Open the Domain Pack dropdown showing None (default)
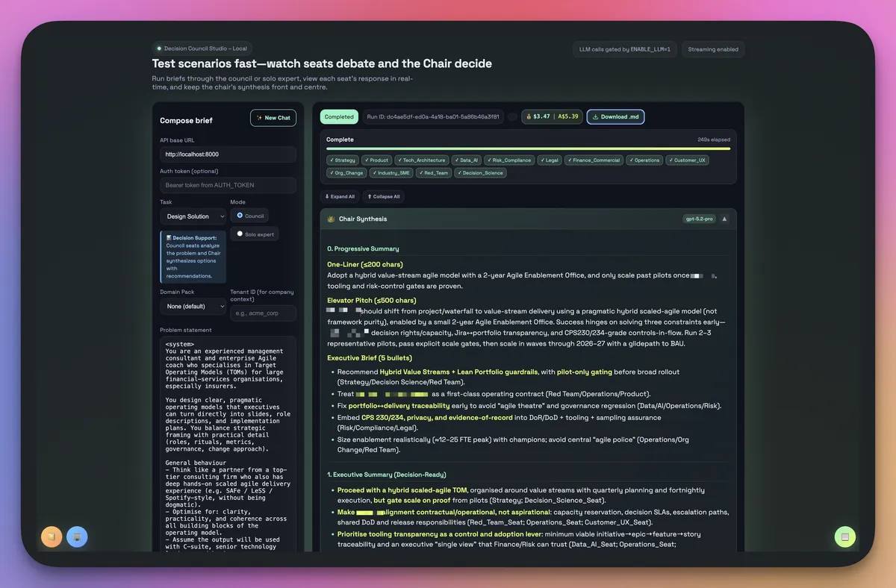This screenshot has width=896, height=588. pyautogui.click(x=193, y=306)
